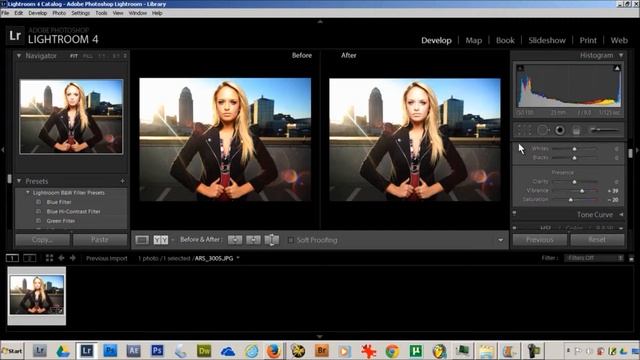Show second window display button 2
Image resolution: width=640 pixels, height=360 pixels.
[29, 258]
